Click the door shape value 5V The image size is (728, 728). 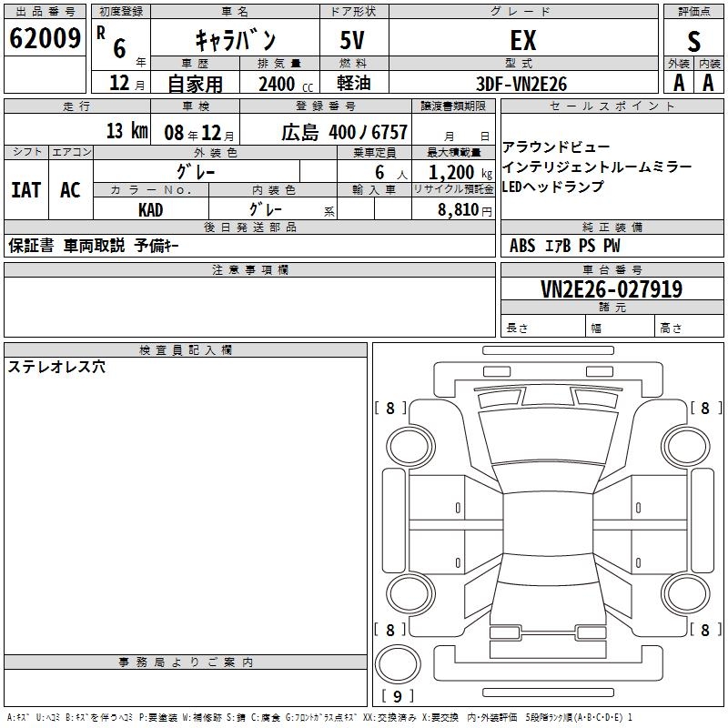[352, 40]
